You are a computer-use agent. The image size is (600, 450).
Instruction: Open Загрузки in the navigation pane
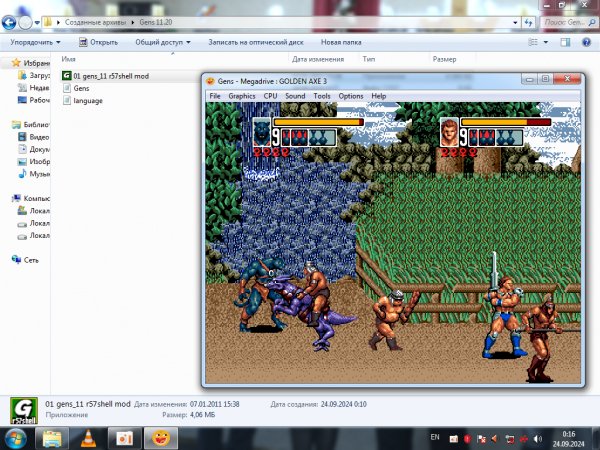(34, 75)
